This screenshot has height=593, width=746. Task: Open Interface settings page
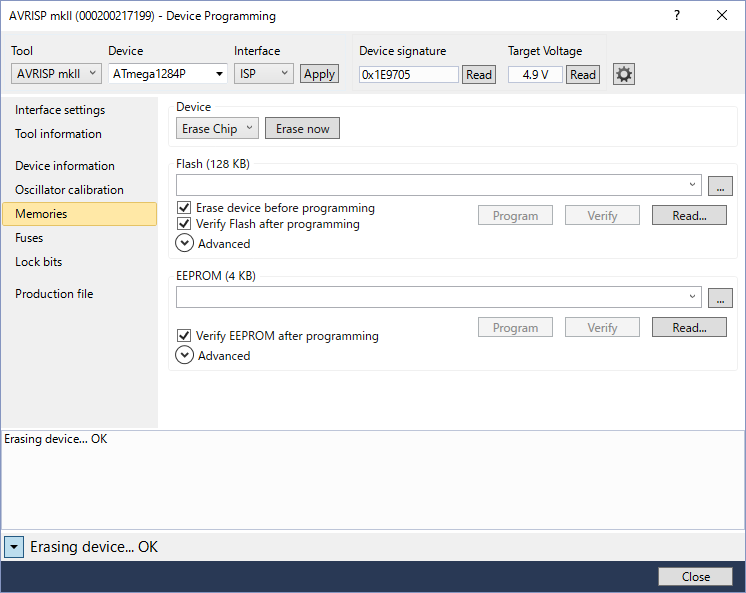pyautogui.click(x=79, y=110)
